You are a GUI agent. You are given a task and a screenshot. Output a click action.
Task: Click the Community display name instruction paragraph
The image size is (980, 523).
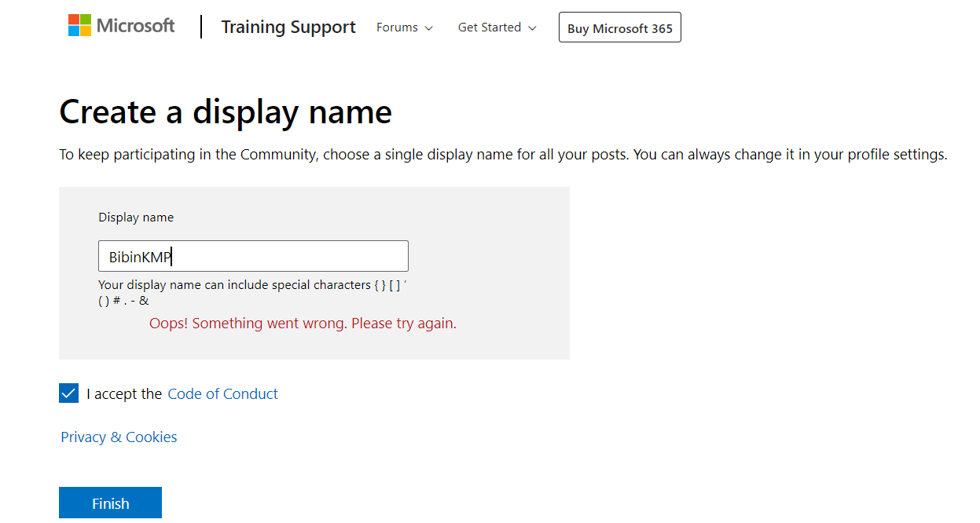click(x=503, y=155)
